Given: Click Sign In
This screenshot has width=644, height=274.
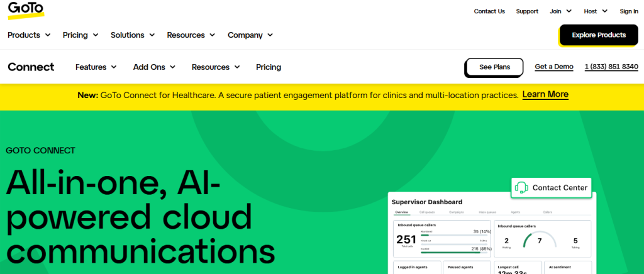Looking at the screenshot, I should point(629,11).
